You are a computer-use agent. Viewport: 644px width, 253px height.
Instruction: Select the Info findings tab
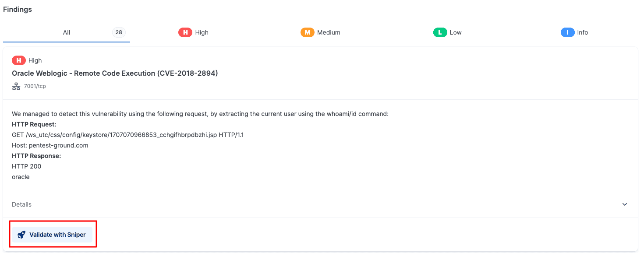coord(574,32)
